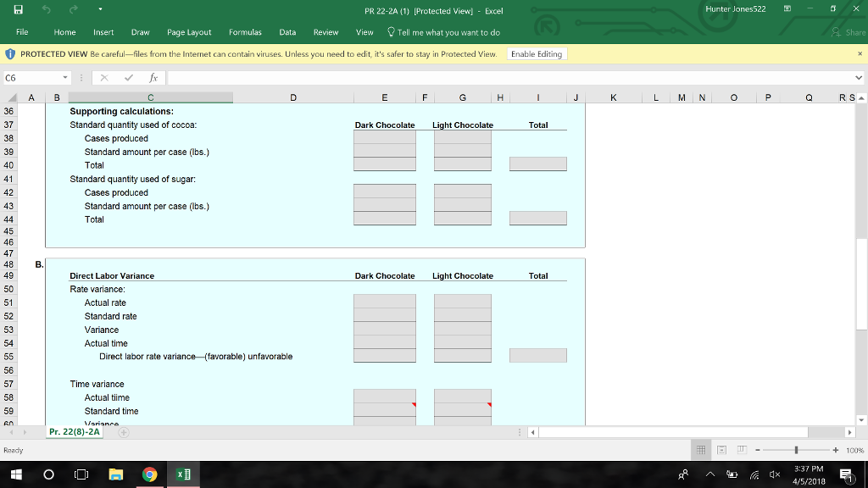
Task: Click the zoom in plus button
Action: 835,450
